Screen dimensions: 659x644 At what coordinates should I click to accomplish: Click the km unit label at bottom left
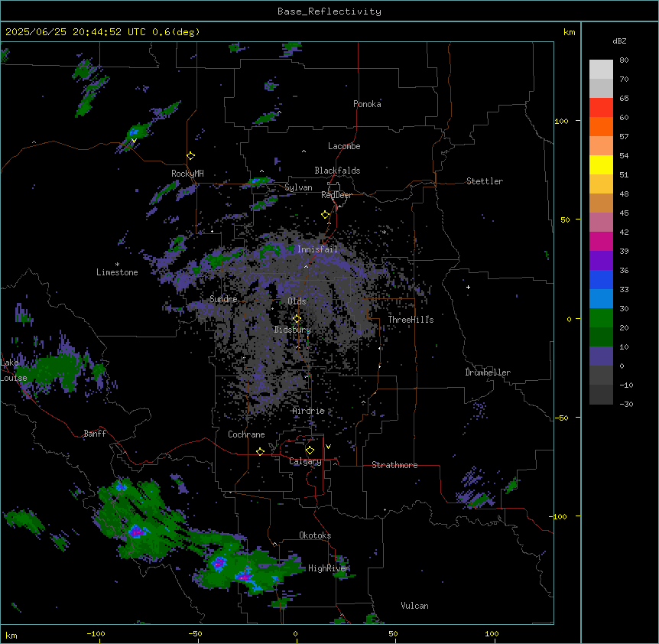point(11,635)
